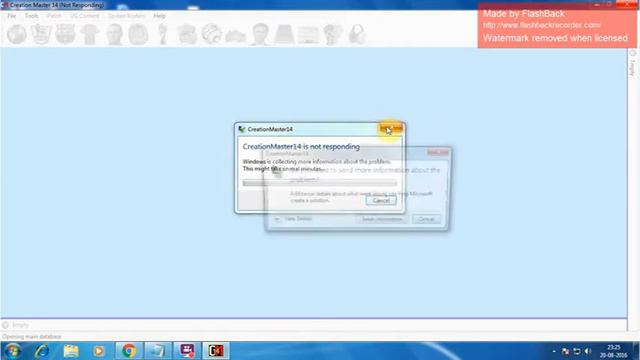Open the Help menu
Image resolution: width=640 pixels, height=360 pixels.
tap(160, 16)
